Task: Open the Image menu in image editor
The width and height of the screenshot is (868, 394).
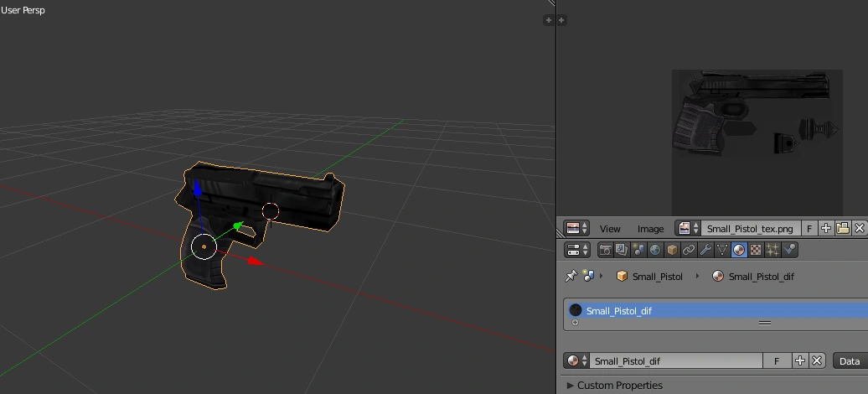Action: click(650, 228)
